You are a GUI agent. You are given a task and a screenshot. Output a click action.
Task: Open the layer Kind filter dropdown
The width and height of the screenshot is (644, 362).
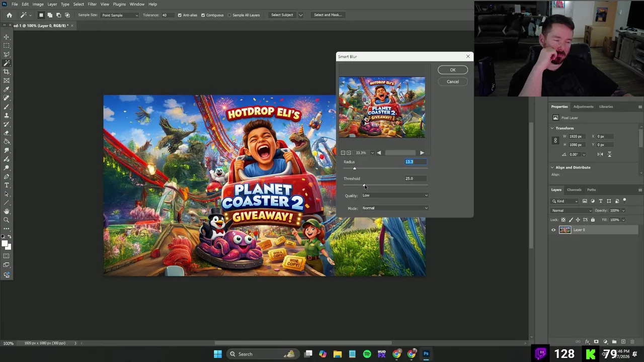point(566,201)
